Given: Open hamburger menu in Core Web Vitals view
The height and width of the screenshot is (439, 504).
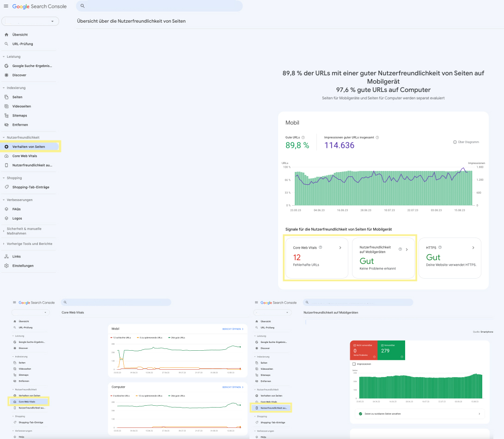Looking at the screenshot, I should 14,302.
